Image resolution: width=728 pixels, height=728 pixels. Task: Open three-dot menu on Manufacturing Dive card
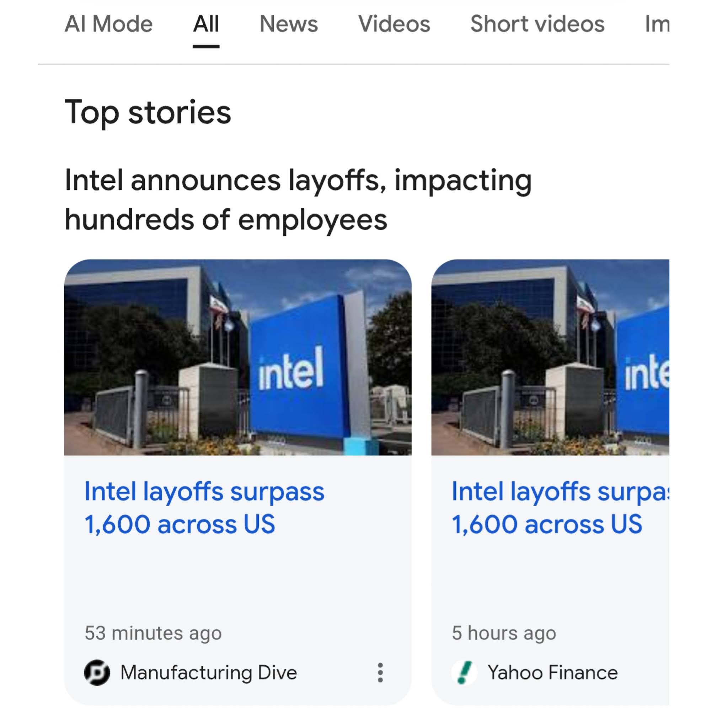[380, 673]
